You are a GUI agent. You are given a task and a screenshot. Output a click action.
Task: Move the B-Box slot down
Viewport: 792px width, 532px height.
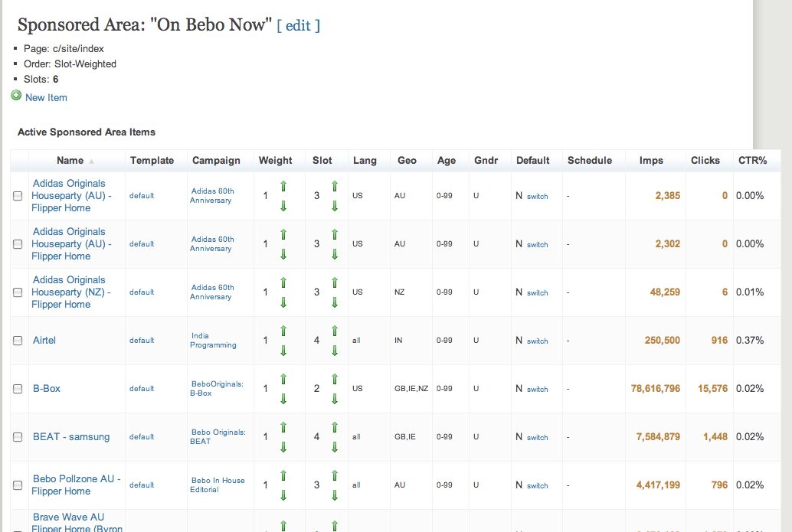click(335, 399)
